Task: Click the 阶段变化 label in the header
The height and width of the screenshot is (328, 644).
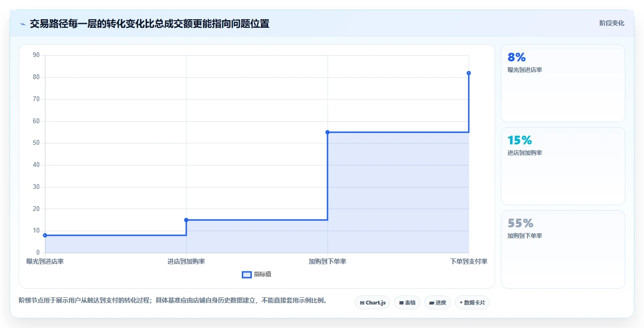Action: click(612, 23)
